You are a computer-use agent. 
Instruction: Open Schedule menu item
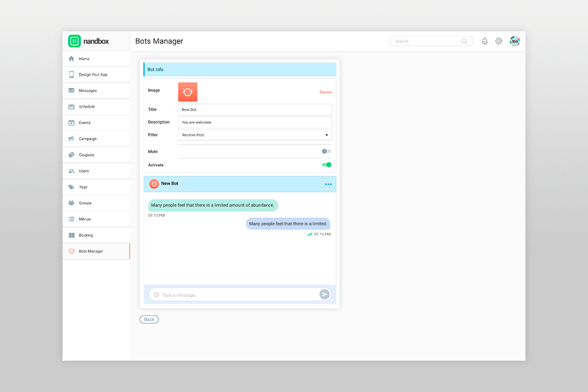coord(96,107)
